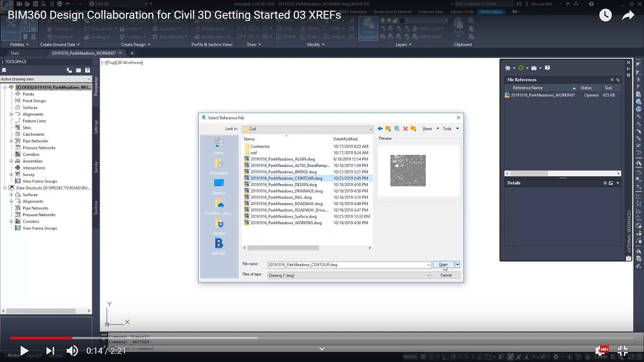
Task: Click the next video skip button
Action: point(50,351)
